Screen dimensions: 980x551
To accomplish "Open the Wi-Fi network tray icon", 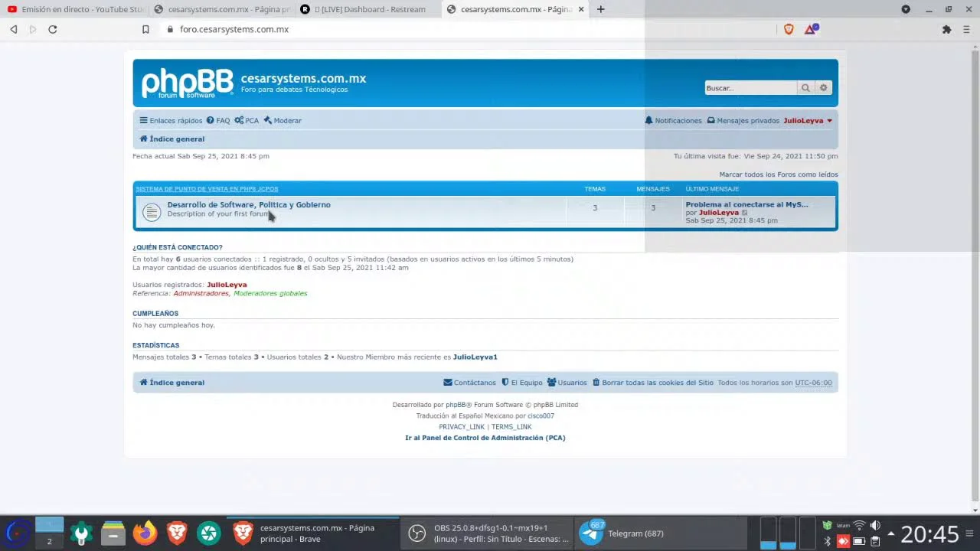I will tap(859, 526).
